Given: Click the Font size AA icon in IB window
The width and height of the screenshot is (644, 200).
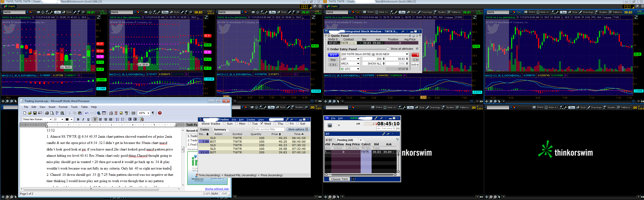Looking at the screenshot, I should tap(358, 124).
